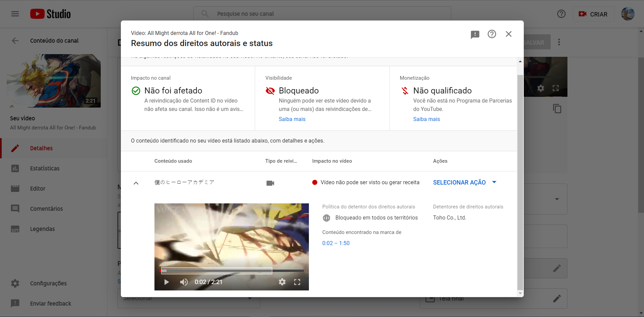Image resolution: width=644 pixels, height=317 pixels.
Task: Click the CRIAR create button
Action: 593,14
